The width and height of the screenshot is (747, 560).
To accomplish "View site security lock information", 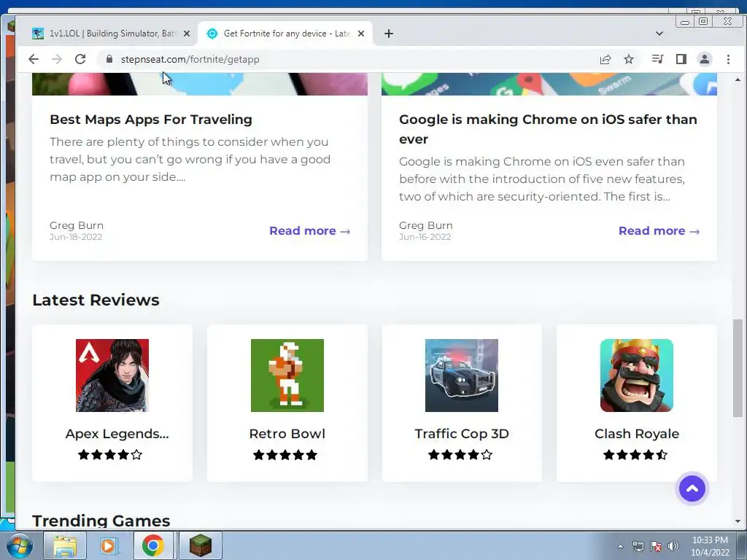I will click(109, 59).
